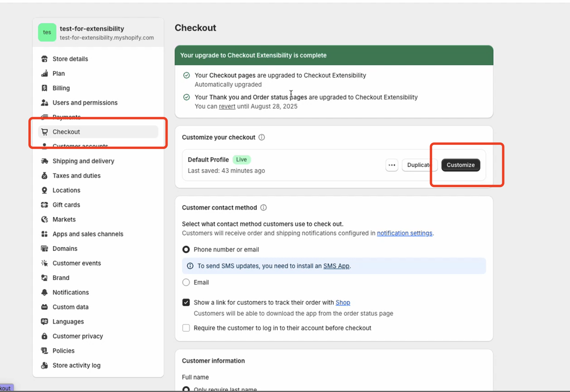Viewport: 570px width, 392px height.
Task: Navigate to Store activity log
Action: [x=76, y=365]
